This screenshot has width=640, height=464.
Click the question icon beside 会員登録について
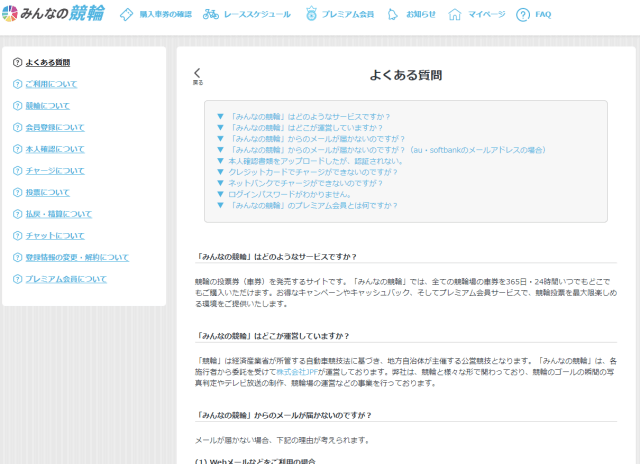(17, 127)
